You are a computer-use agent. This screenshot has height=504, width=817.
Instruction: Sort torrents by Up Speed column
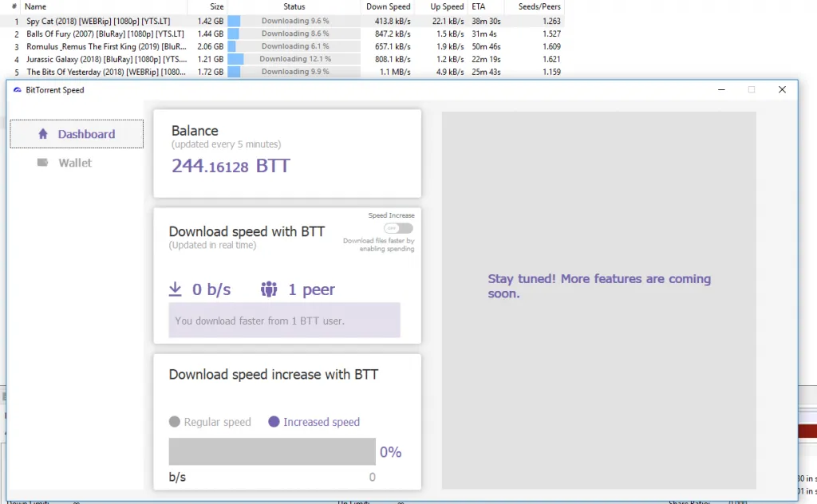447,6
